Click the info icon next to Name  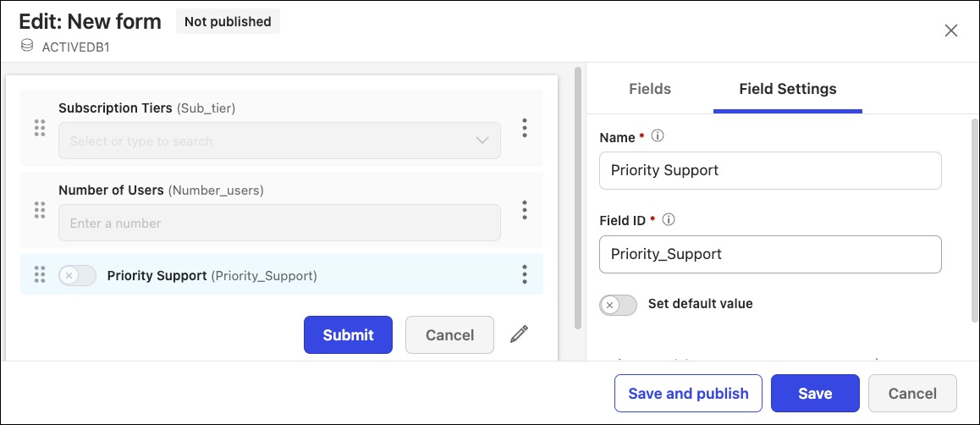[x=657, y=135]
